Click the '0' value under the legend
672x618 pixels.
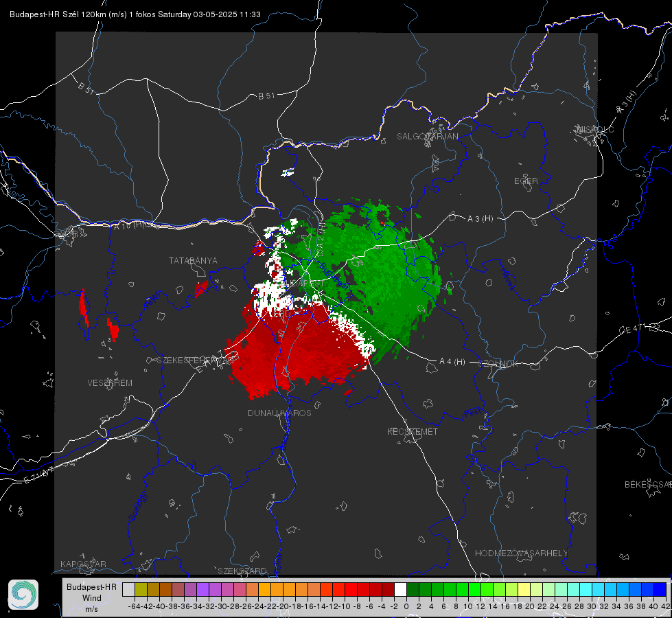pos(406,606)
